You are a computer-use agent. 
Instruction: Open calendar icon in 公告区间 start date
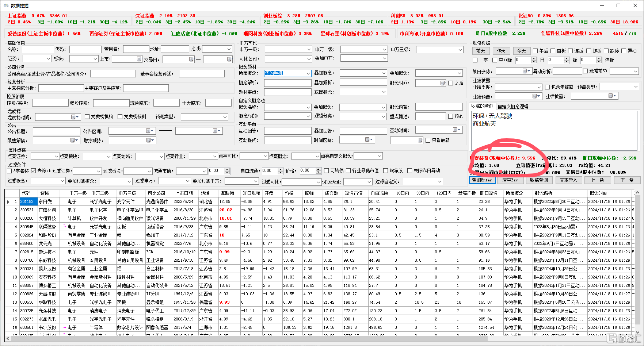[x=148, y=131]
